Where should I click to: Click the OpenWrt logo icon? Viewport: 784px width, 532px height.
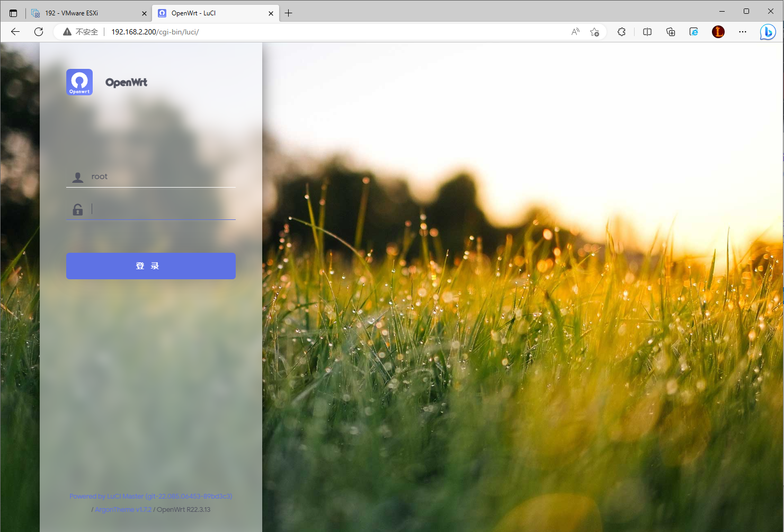pos(79,82)
